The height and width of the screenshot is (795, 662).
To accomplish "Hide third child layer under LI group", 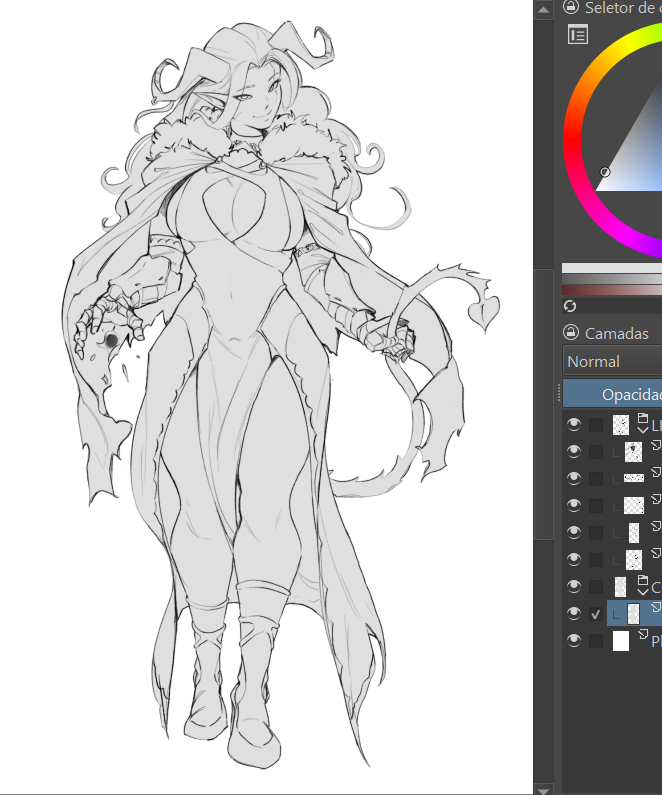I will [x=574, y=505].
